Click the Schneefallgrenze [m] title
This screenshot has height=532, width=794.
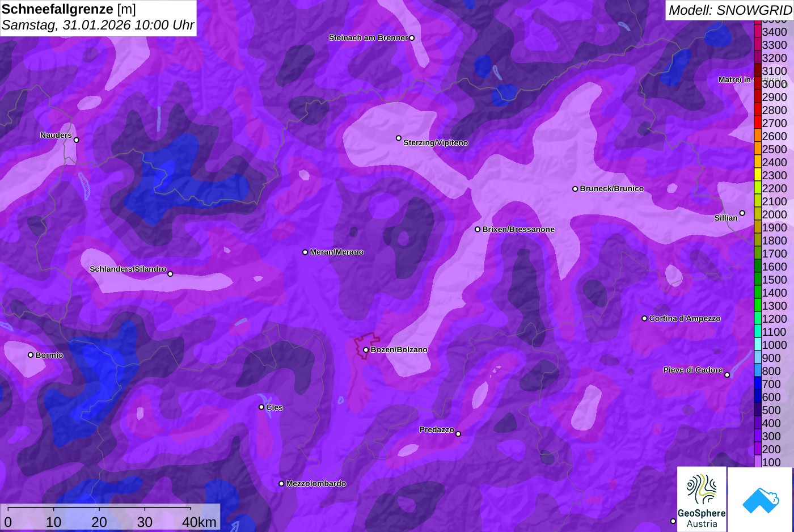(x=69, y=9)
